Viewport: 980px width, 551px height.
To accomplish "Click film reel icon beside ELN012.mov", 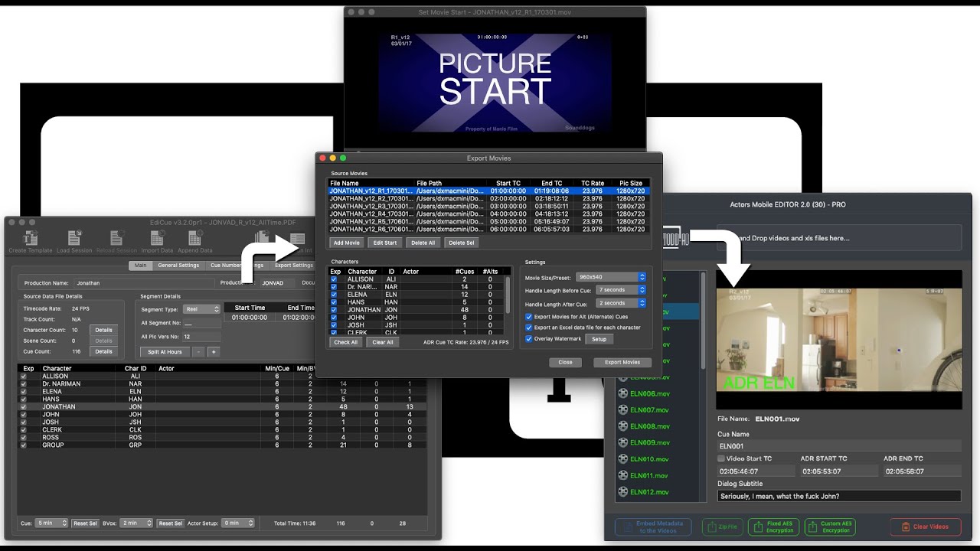I will (622, 492).
